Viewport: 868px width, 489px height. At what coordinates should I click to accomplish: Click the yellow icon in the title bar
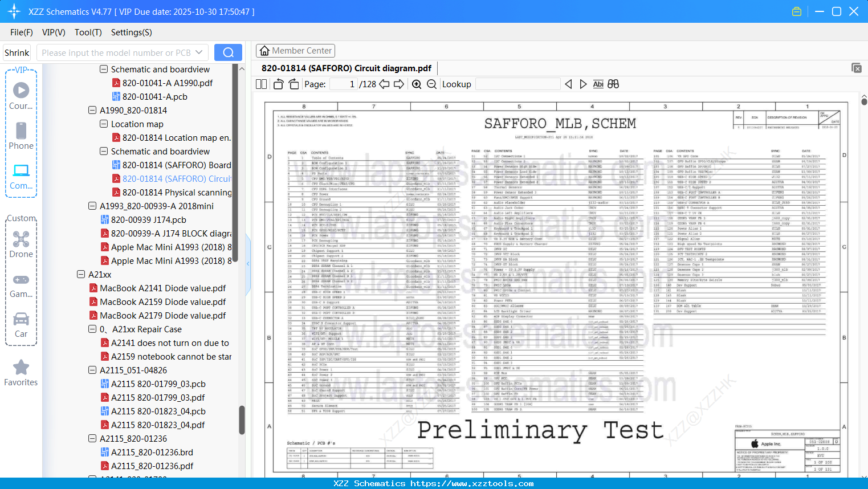click(797, 11)
